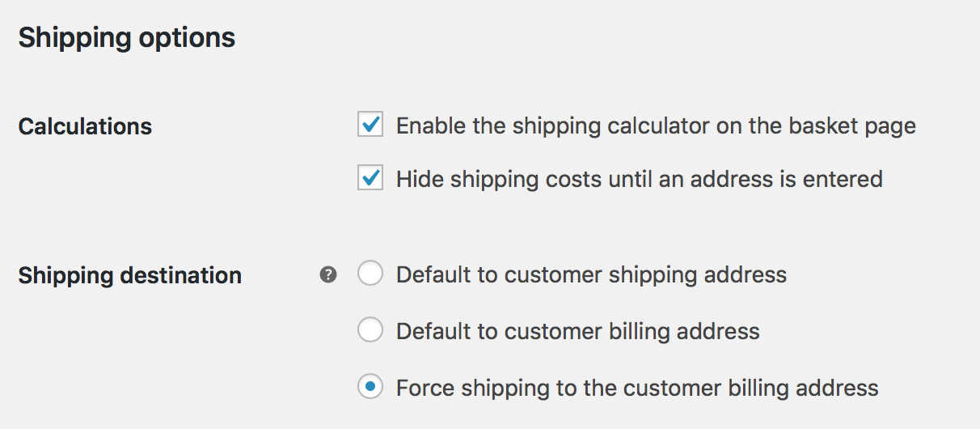The image size is (980, 429).
Task: Click the Shipping destination section label
Action: coord(130,275)
